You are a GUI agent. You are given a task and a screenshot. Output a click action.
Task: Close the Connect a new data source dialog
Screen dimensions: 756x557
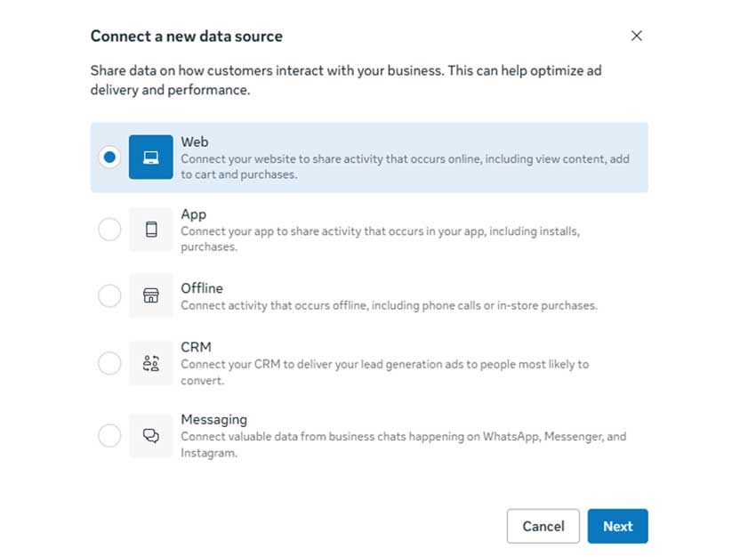tap(637, 36)
